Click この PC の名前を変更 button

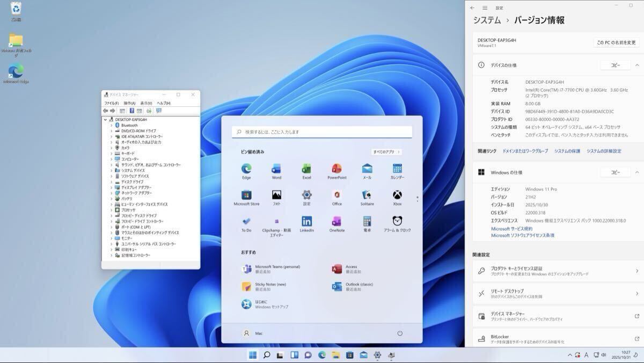(616, 42)
